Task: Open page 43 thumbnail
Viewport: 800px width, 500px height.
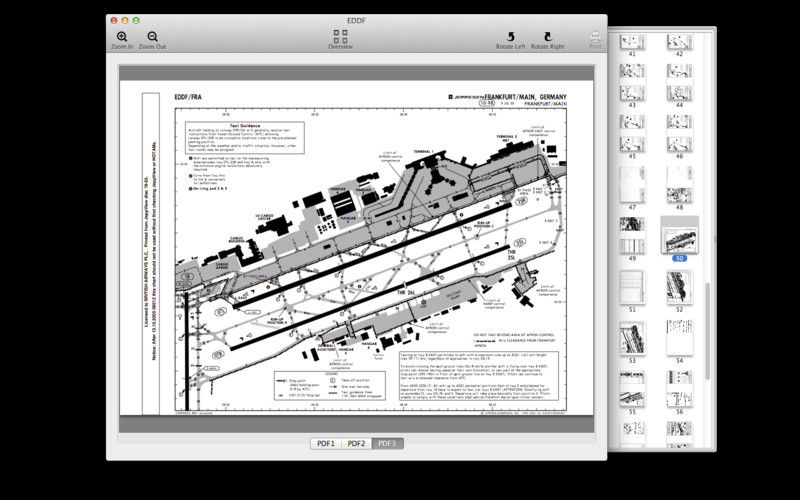Action: tap(632, 82)
